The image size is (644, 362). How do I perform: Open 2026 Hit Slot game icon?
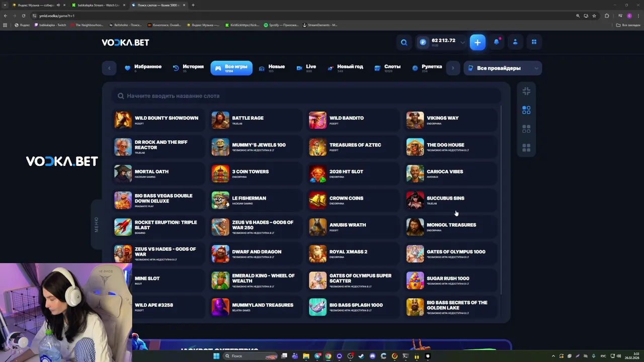[317, 173]
